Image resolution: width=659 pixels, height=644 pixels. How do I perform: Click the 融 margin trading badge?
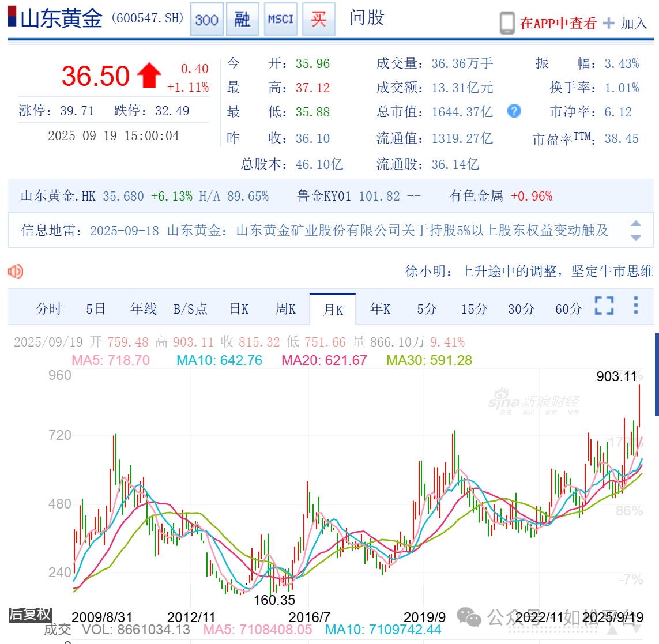(x=242, y=20)
